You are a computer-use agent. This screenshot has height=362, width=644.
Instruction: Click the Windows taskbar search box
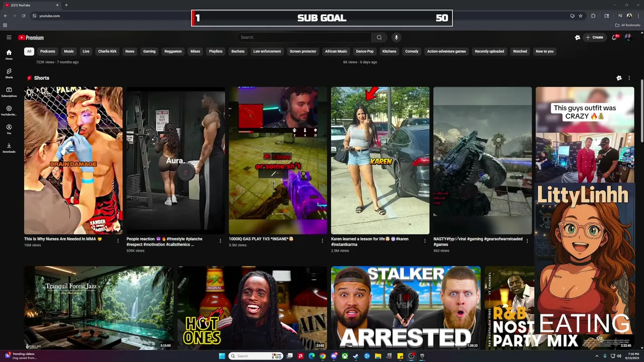(256, 356)
